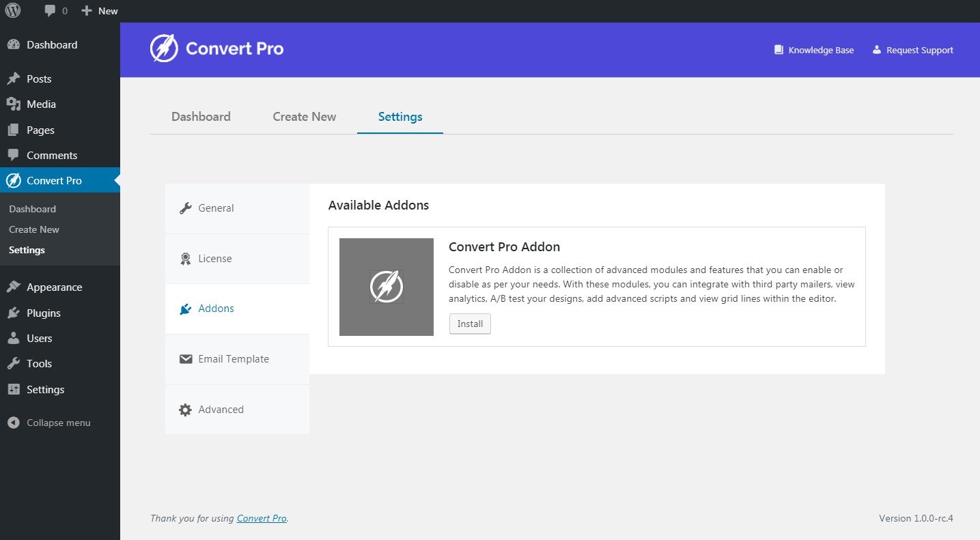Open the Email Template section

pyautogui.click(x=237, y=359)
